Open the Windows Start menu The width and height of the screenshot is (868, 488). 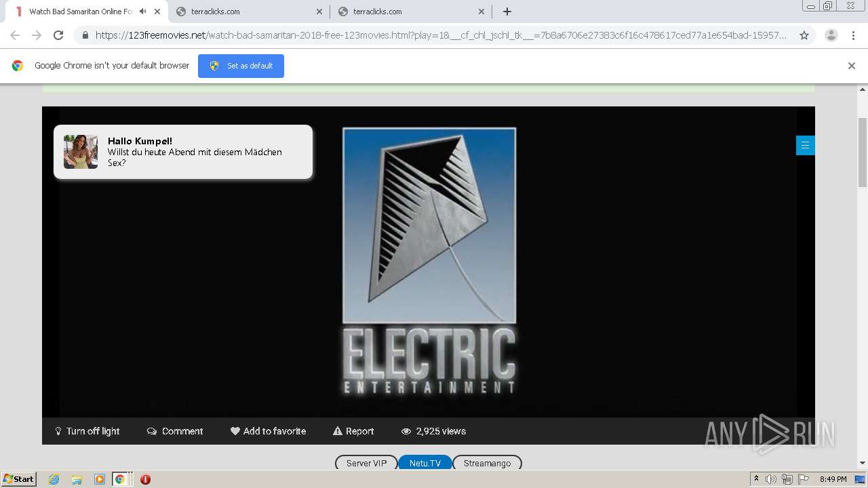pos(19,479)
